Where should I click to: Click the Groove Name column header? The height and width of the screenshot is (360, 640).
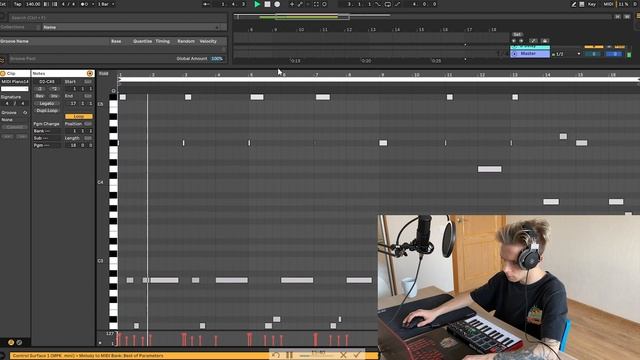click(15, 41)
